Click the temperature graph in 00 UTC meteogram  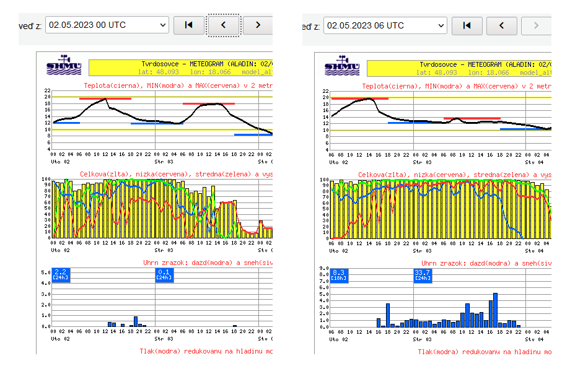tap(162, 121)
